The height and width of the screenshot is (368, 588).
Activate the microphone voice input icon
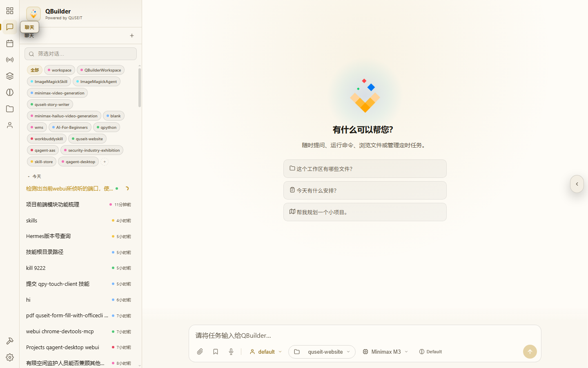[231, 352]
